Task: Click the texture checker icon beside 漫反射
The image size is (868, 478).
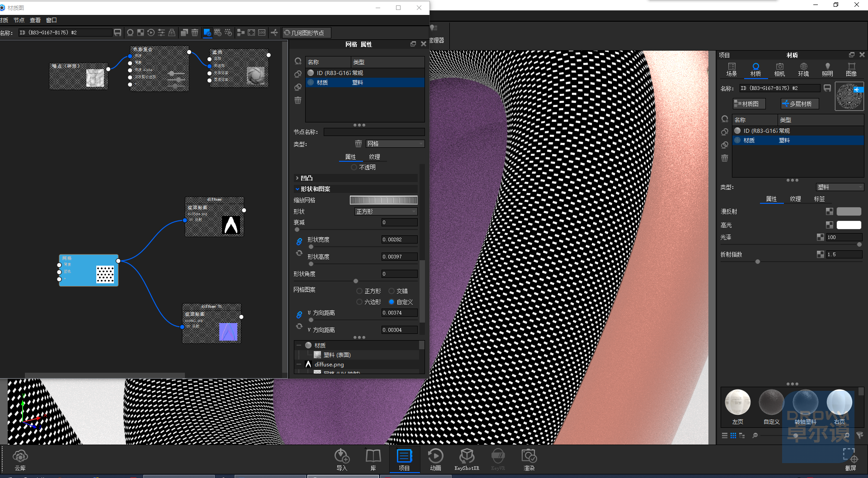Action: click(830, 211)
